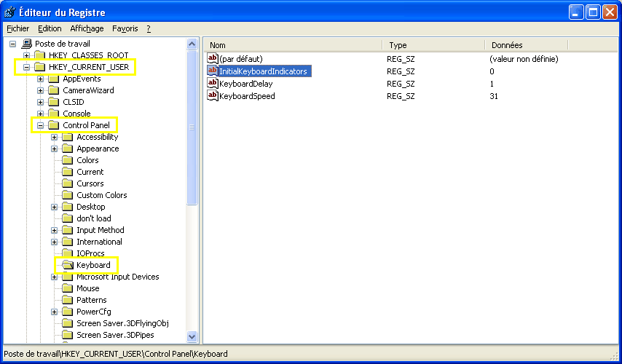This screenshot has height=364, width=622.
Task: Click the tree scrollbar up arrow
Action: (192, 44)
